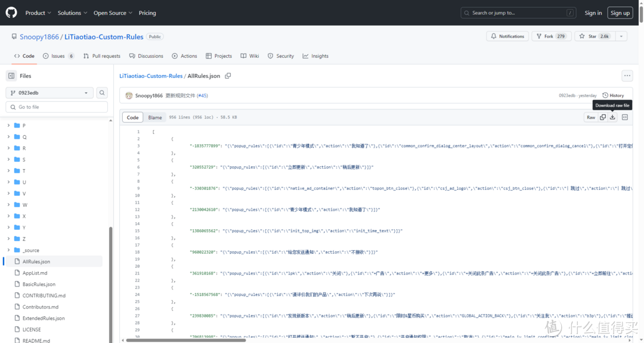The height and width of the screenshot is (343, 644).
Task: Switch to Code view toggle
Action: click(132, 117)
